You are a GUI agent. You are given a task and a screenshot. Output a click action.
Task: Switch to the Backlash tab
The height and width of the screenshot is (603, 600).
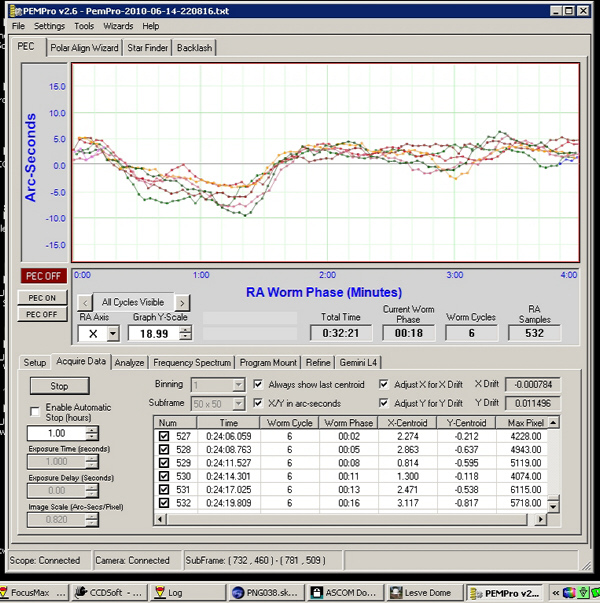click(x=194, y=48)
